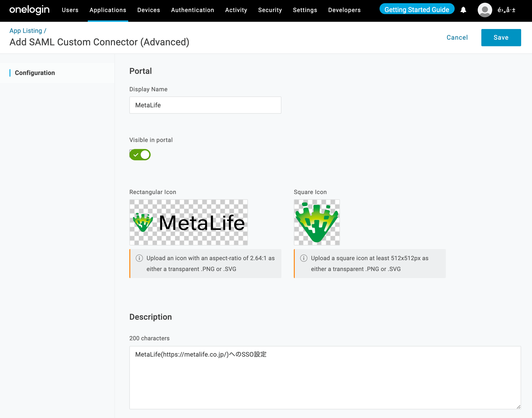Click the '200 characters' label
The height and width of the screenshot is (418, 532).
[x=149, y=338]
